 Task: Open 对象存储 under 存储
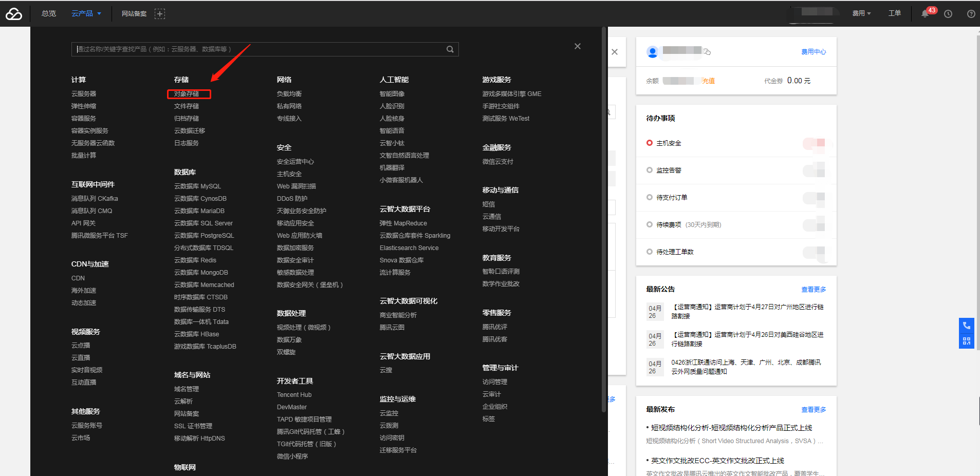(187, 94)
